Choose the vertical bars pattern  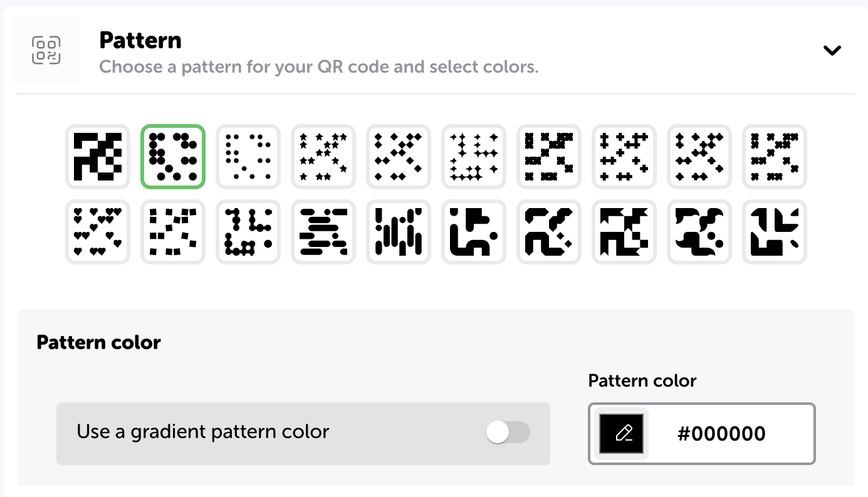pyautogui.click(x=399, y=232)
